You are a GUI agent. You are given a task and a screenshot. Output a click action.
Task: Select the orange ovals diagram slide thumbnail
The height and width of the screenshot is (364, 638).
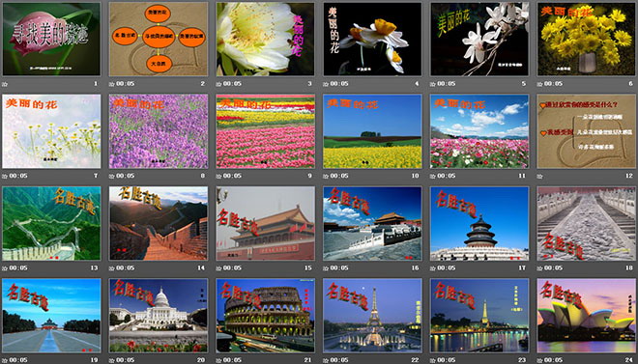point(159,39)
